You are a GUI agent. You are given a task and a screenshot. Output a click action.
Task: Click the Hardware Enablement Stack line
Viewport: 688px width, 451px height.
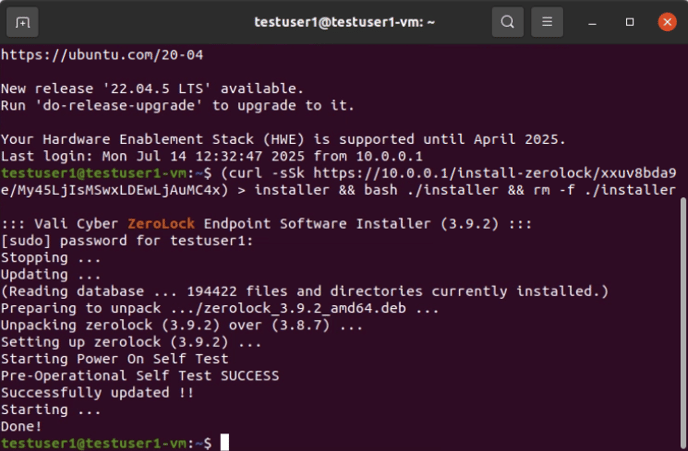pos(283,140)
